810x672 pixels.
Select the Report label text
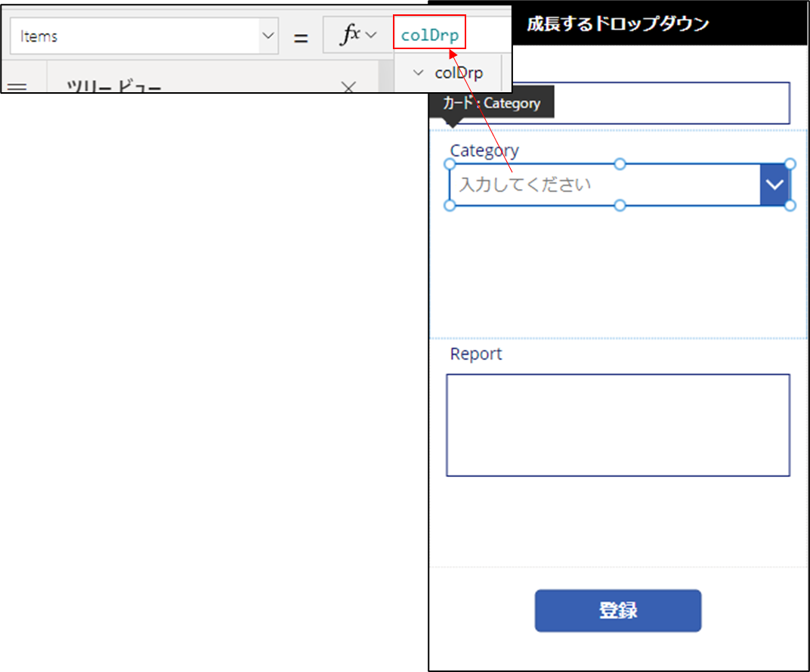click(x=476, y=354)
